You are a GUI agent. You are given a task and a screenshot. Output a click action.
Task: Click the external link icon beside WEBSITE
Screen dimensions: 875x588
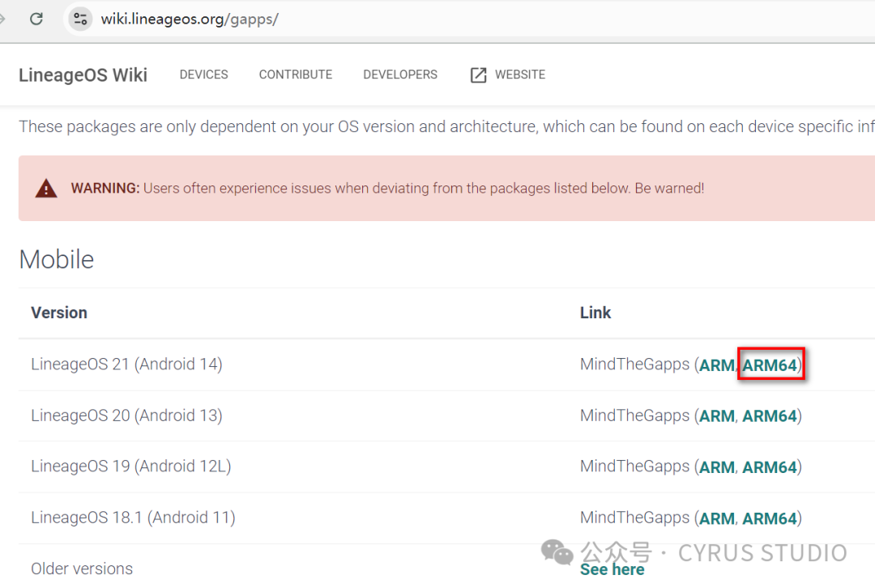pos(478,75)
